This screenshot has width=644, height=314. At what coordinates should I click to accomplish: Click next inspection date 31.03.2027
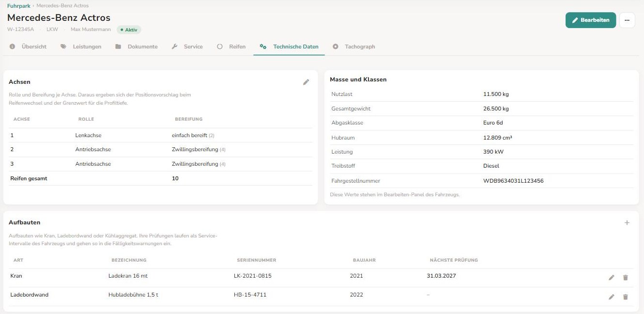(x=441, y=276)
